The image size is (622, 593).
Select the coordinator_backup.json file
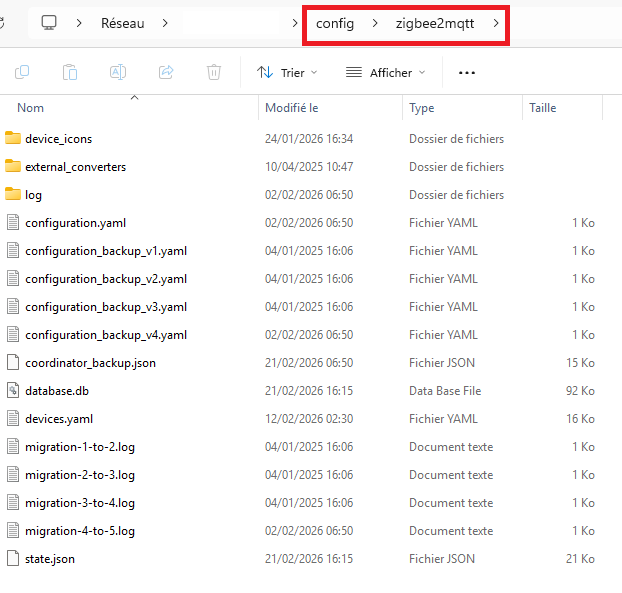[90, 363]
